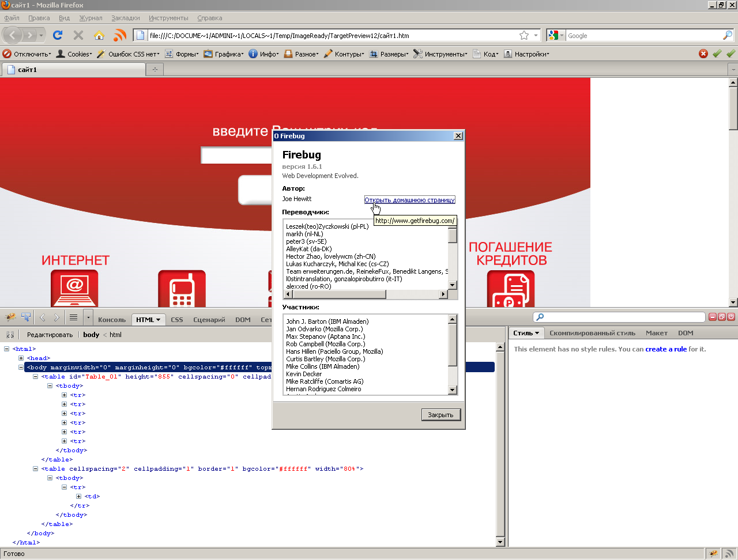
Task: Open the Настройки dropdown menu
Action: pos(526,54)
